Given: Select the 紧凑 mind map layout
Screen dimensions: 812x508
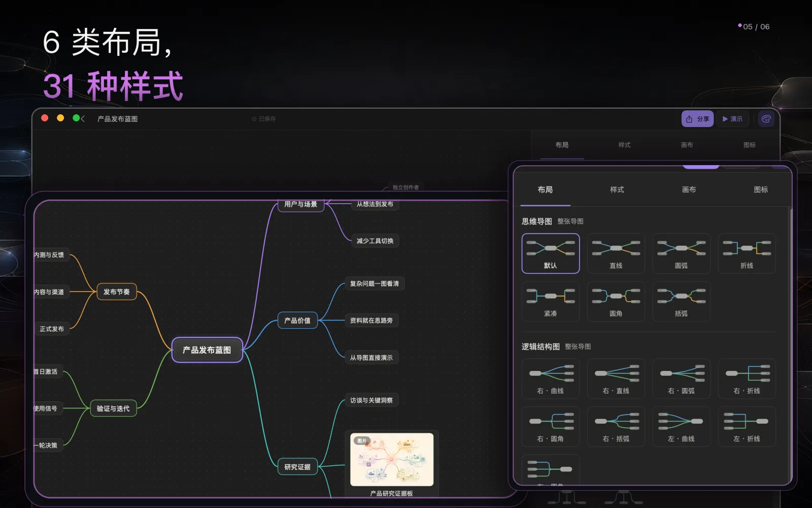Looking at the screenshot, I should click(551, 301).
